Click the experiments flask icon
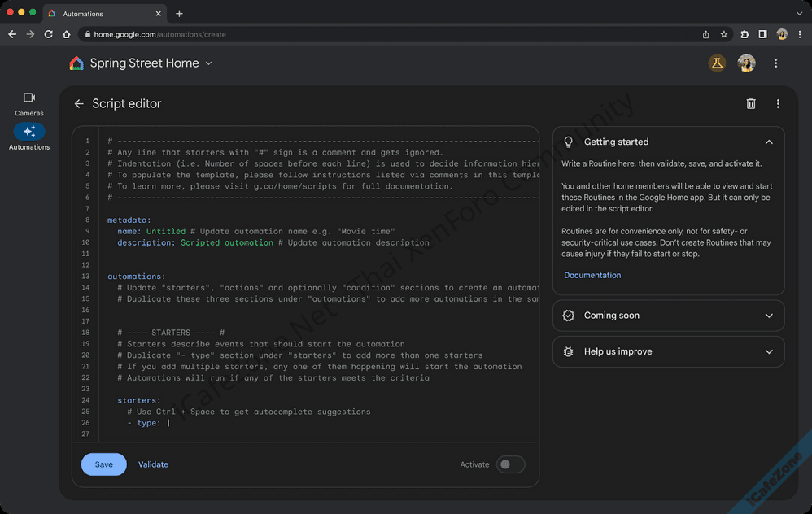The width and height of the screenshot is (812, 514). 717,63
